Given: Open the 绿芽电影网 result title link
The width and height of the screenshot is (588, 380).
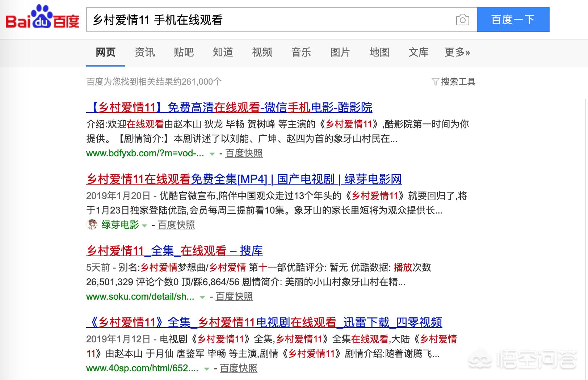Looking at the screenshot, I should tap(244, 179).
